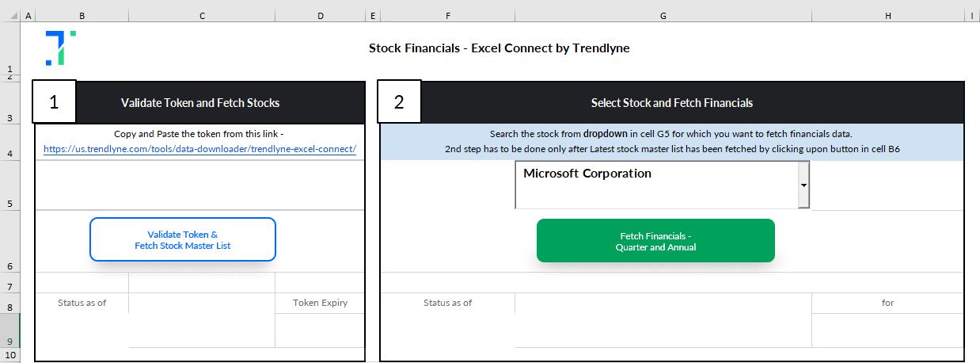Viewport: 980px width, 363px height.
Task: Select column header G
Action: (x=663, y=16)
